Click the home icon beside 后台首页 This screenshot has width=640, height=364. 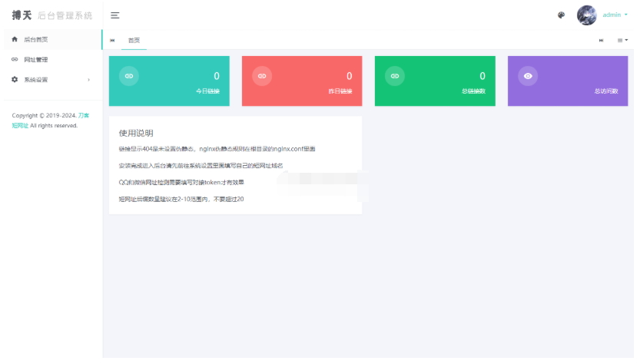click(x=15, y=39)
